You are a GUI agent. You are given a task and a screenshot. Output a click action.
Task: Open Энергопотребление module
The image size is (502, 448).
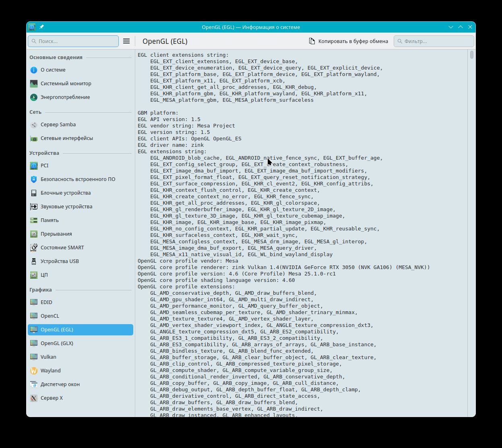pos(81,97)
